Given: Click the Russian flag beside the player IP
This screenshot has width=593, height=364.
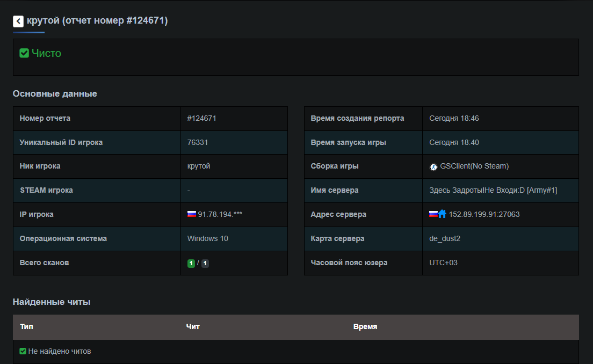Looking at the screenshot, I should point(192,214).
